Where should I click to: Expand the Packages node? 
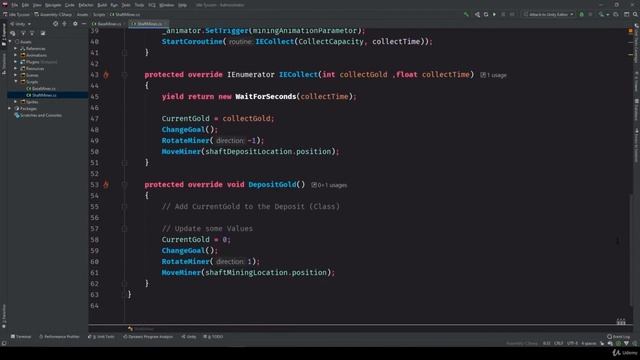pos(10,109)
